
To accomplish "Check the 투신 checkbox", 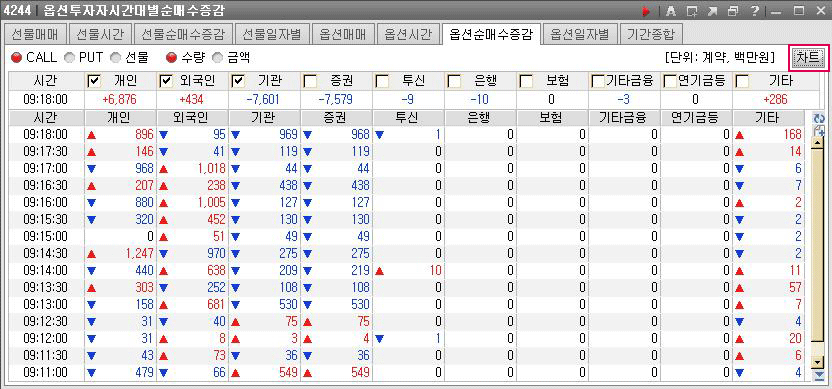I will pyautogui.click(x=383, y=81).
